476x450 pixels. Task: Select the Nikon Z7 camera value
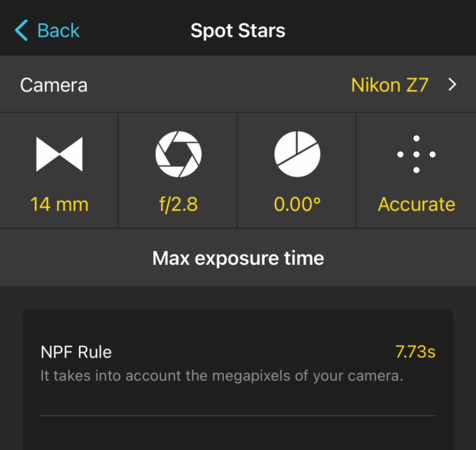[x=390, y=85]
